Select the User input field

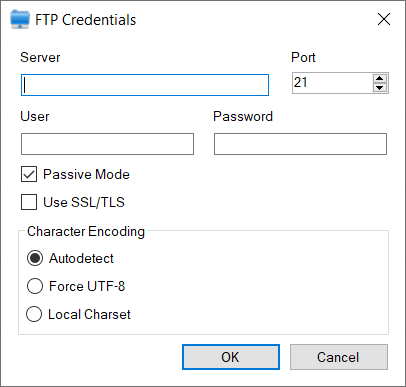tap(107, 144)
